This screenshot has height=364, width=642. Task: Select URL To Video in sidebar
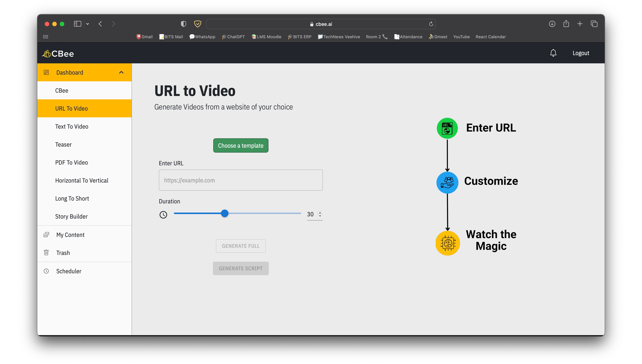pos(84,109)
